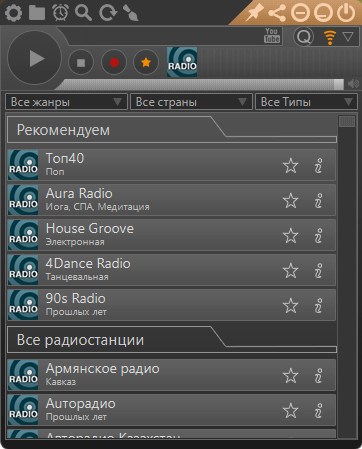Click the power button icon

coord(346,13)
